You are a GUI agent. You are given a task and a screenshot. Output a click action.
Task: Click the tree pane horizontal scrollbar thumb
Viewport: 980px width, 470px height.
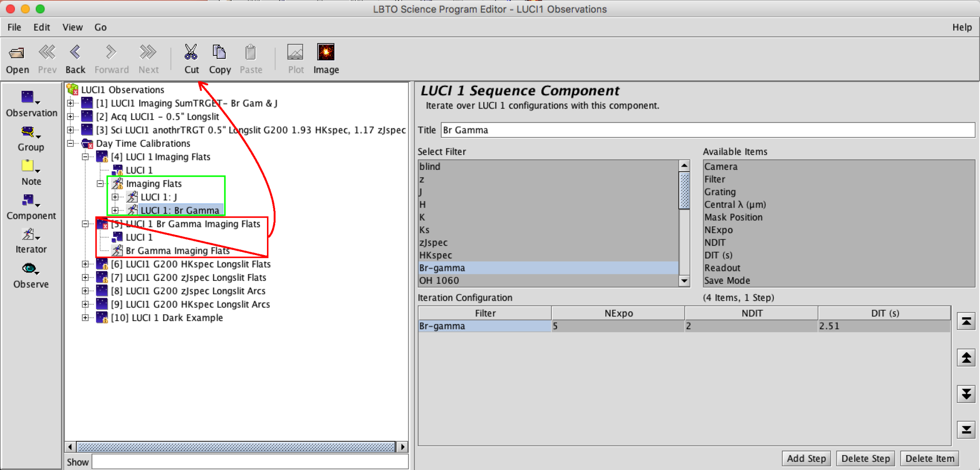click(x=236, y=447)
